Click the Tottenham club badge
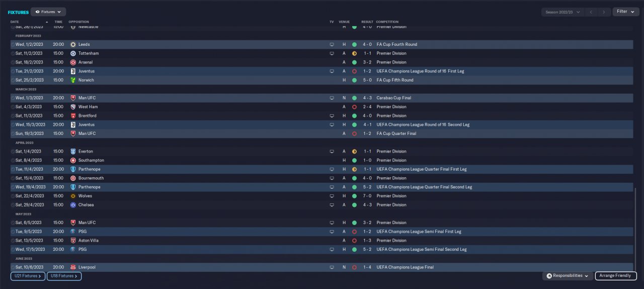The width and height of the screenshot is (644, 289). (73, 53)
